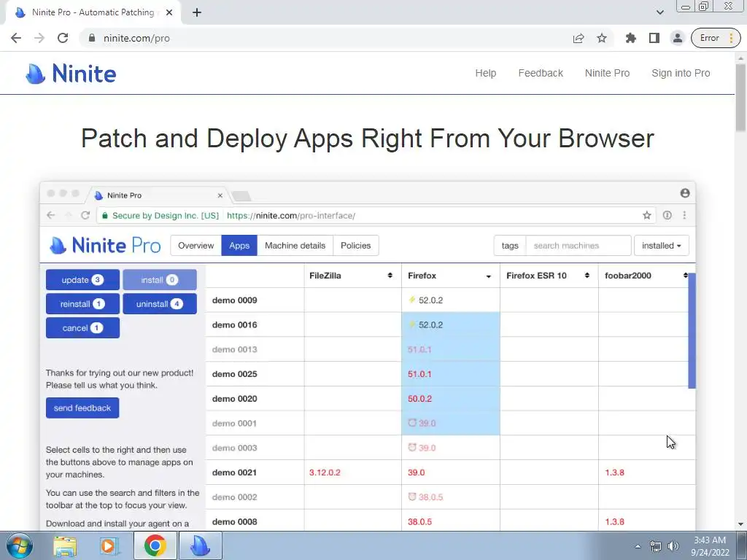The height and width of the screenshot is (560, 747).
Task: Launch the media player taskbar icon
Action: 109,545
